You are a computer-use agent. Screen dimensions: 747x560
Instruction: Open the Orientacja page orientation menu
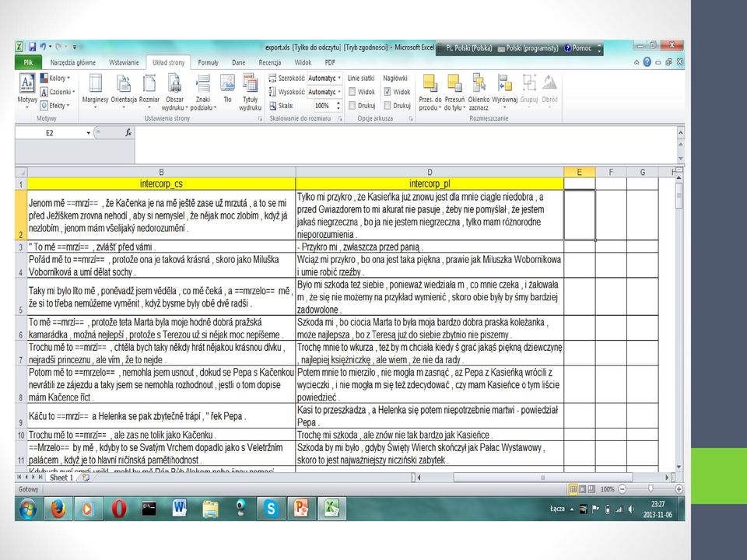coord(124,90)
